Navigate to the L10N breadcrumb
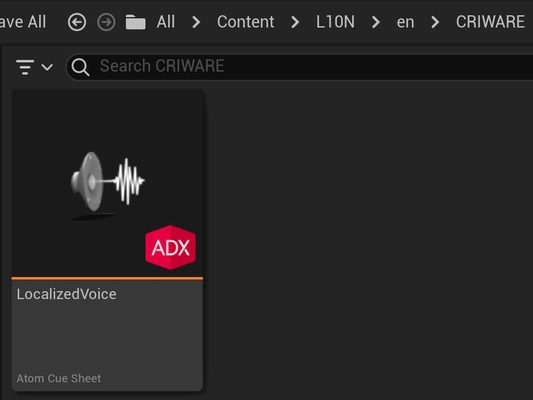Viewport: 533px width, 400px height. (x=335, y=22)
